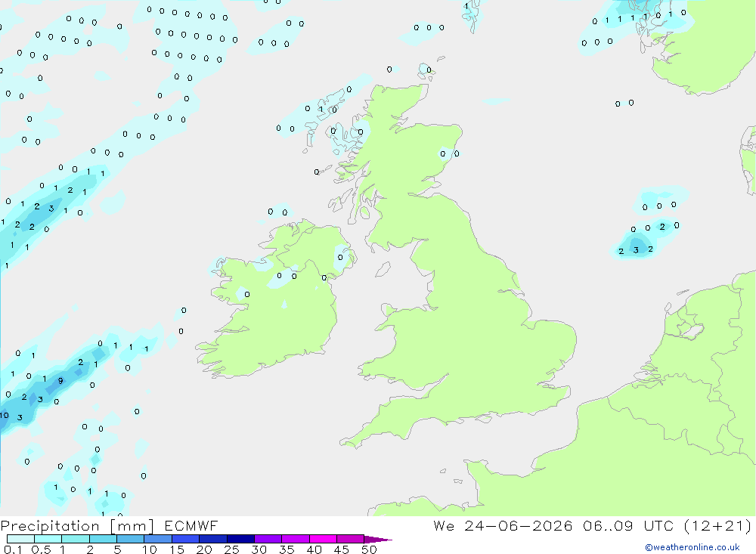Select the 30–35 mm violet legend swatch
This screenshot has width=756, height=554.
(268, 539)
